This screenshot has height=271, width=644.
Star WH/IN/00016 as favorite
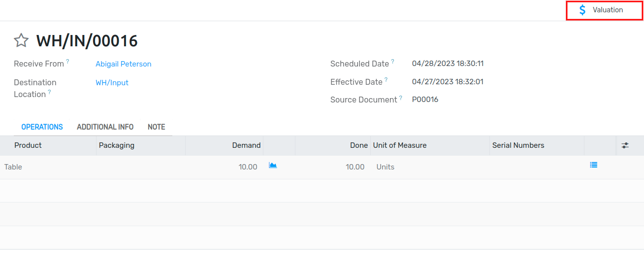21,40
